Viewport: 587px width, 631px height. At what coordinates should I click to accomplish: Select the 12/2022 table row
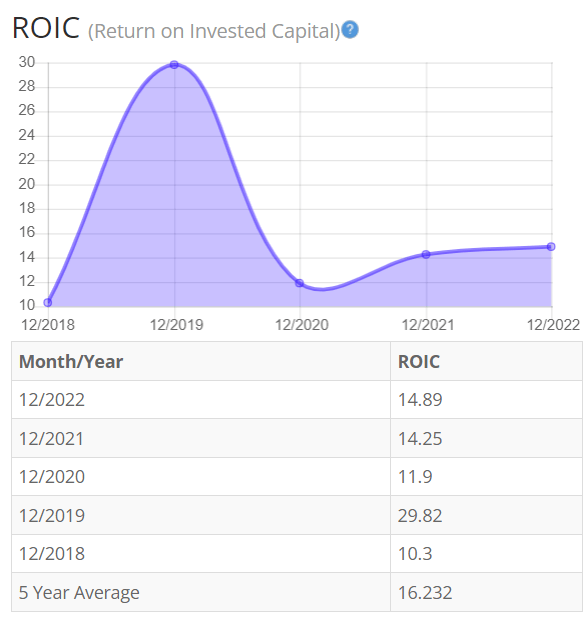297,400
